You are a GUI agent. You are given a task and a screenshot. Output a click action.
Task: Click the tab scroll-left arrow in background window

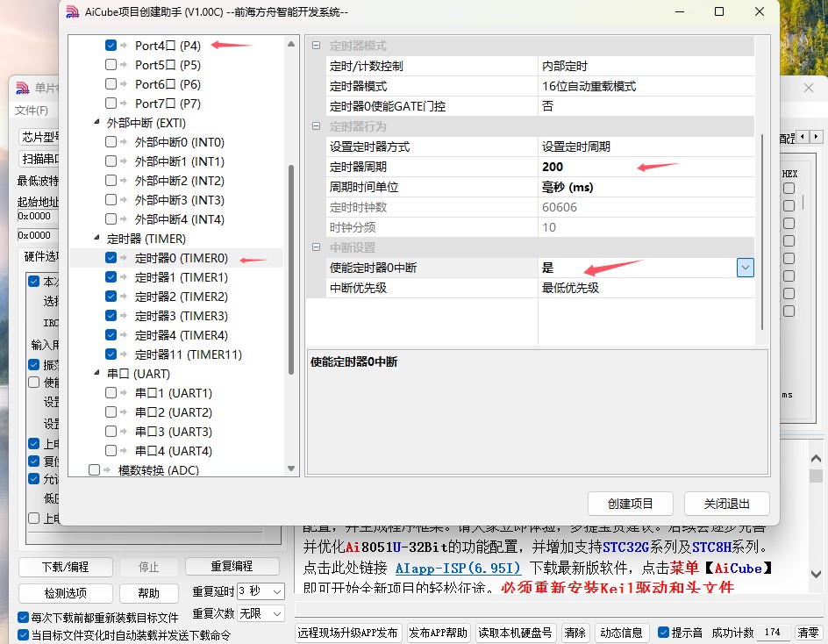tap(802, 137)
